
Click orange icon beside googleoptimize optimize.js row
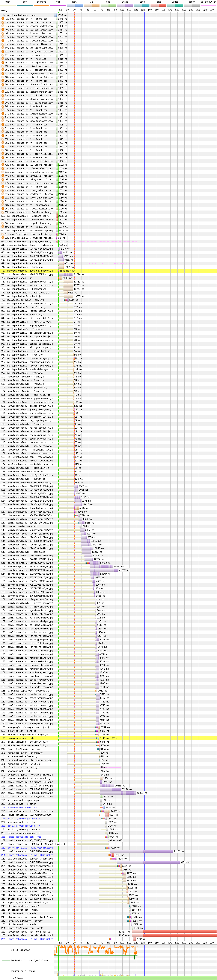click(3, 234)
